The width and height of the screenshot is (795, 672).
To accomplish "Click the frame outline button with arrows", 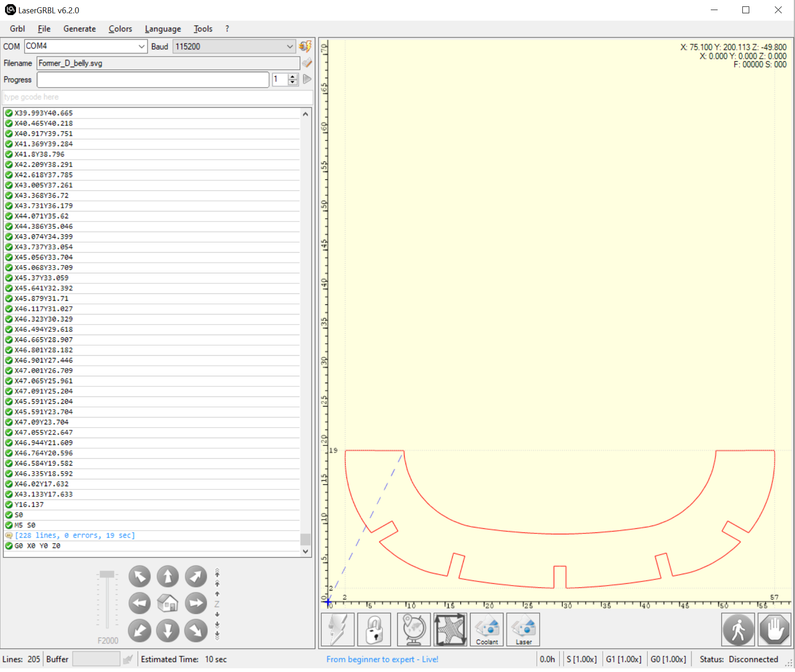I will point(450,629).
